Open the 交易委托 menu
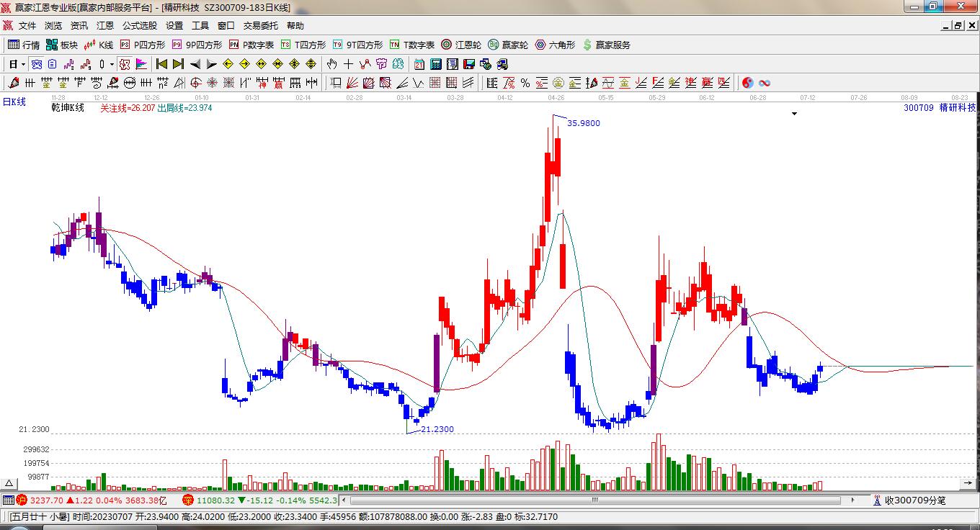The image size is (980, 530). coord(260,25)
